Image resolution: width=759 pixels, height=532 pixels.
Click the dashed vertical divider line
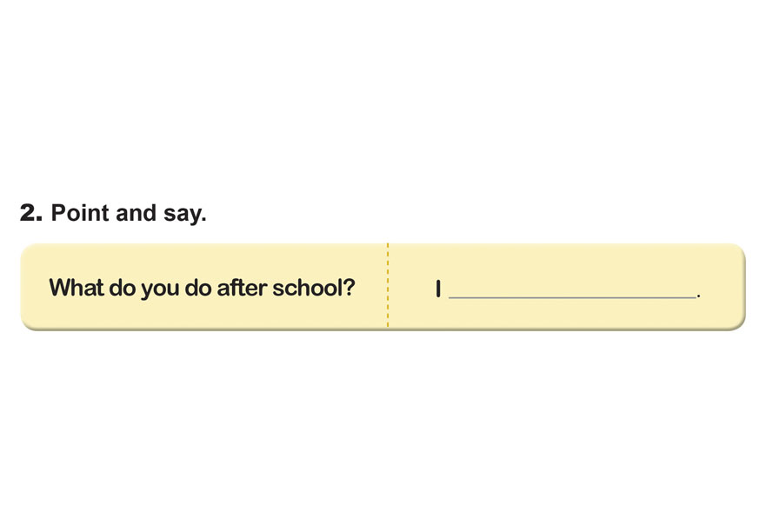388,287
